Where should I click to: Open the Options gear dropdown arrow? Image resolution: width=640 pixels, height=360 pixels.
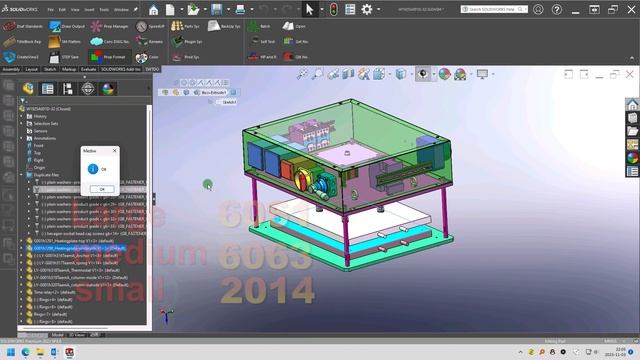pos(379,9)
